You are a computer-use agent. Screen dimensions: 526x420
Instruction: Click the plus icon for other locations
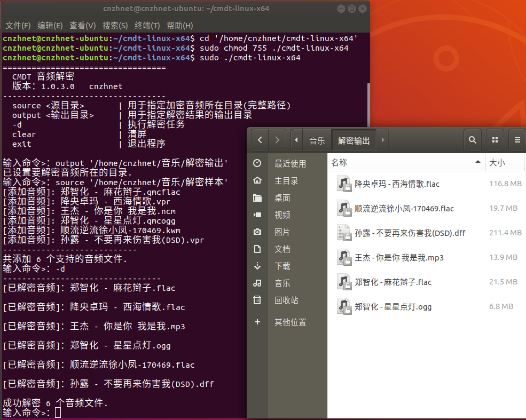coord(257,322)
